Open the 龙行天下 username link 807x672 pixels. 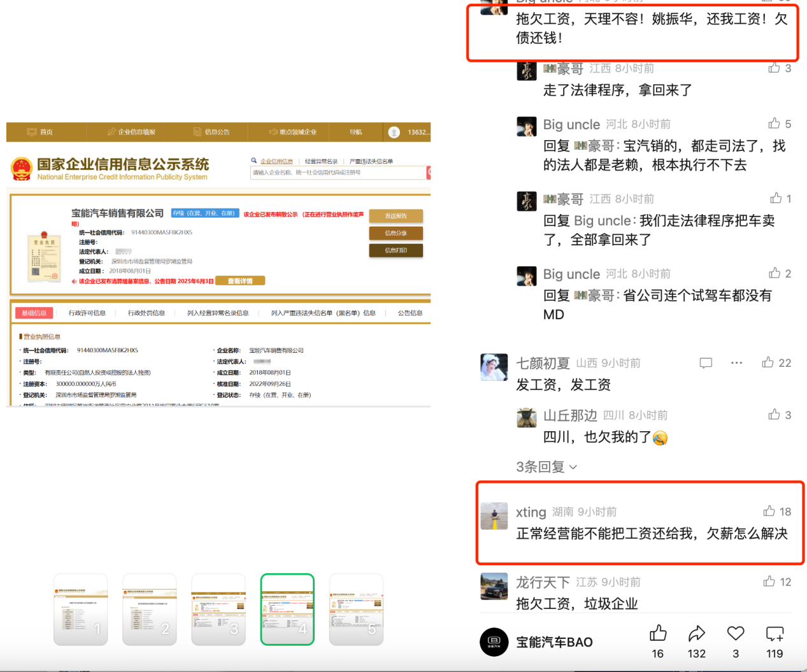(543, 582)
